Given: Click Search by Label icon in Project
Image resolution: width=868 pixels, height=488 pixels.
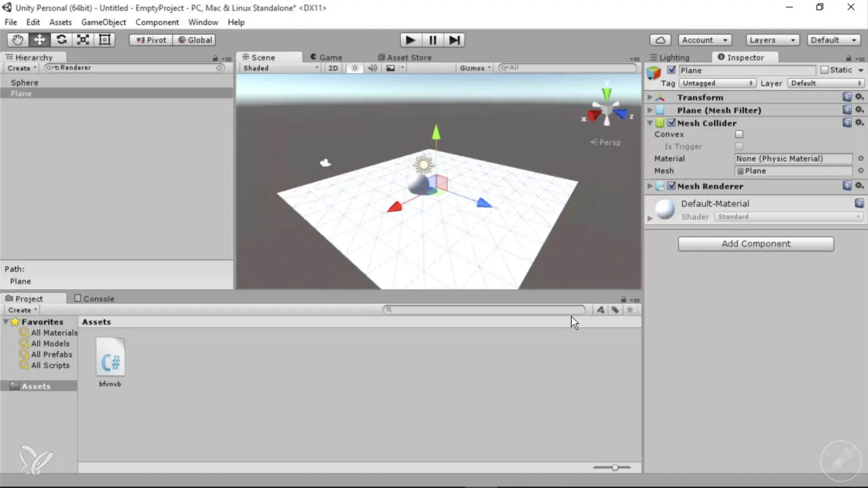Looking at the screenshot, I should tap(615, 310).
